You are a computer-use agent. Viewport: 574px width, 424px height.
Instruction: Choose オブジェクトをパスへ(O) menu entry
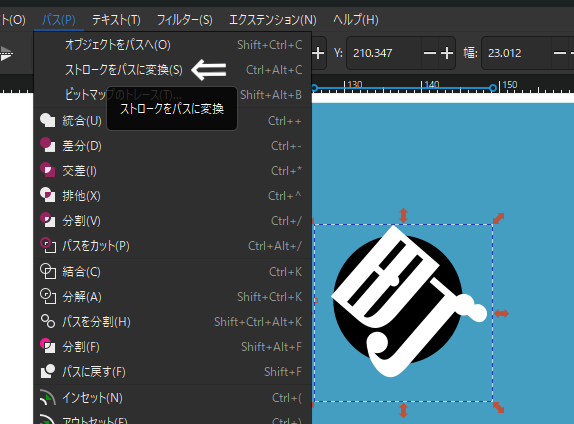click(x=172, y=45)
